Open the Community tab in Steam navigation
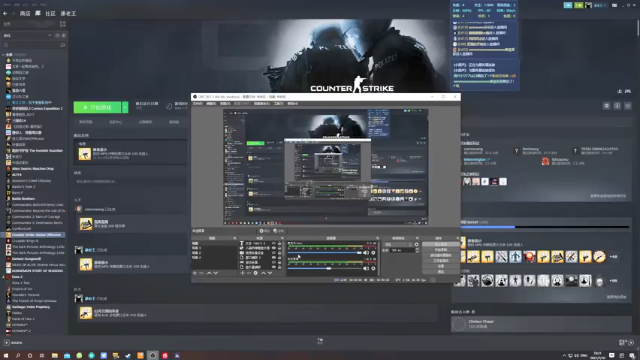 point(50,13)
